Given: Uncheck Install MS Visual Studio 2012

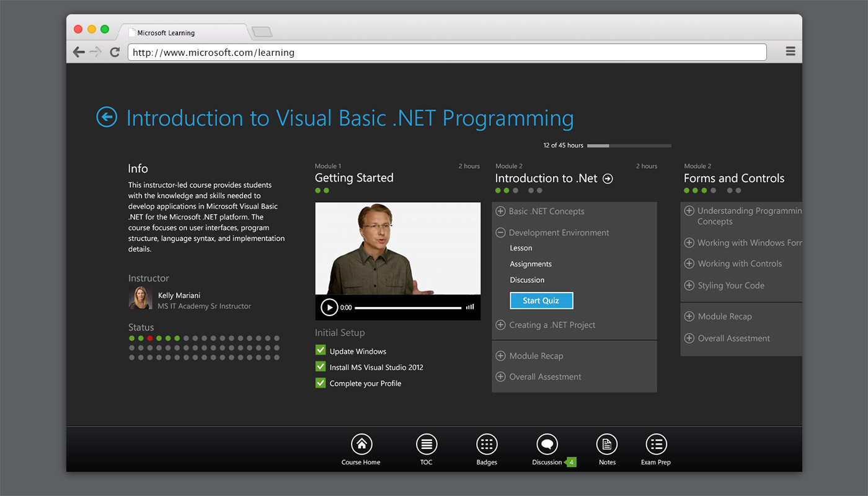Looking at the screenshot, I should pyautogui.click(x=321, y=366).
